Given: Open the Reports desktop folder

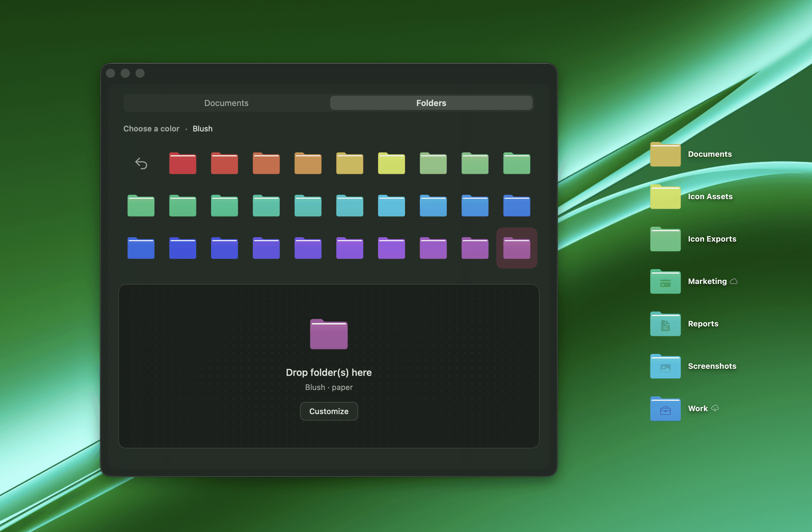Looking at the screenshot, I should 665,324.
